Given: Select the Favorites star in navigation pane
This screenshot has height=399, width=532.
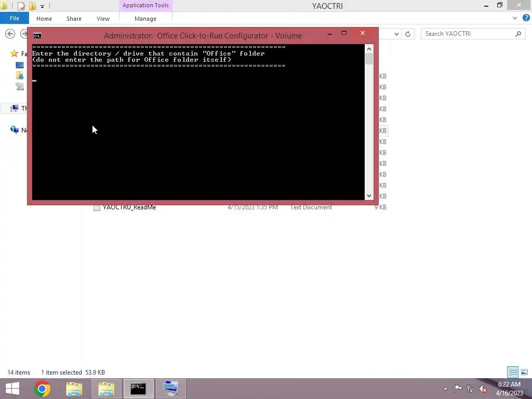Looking at the screenshot, I should point(14,54).
